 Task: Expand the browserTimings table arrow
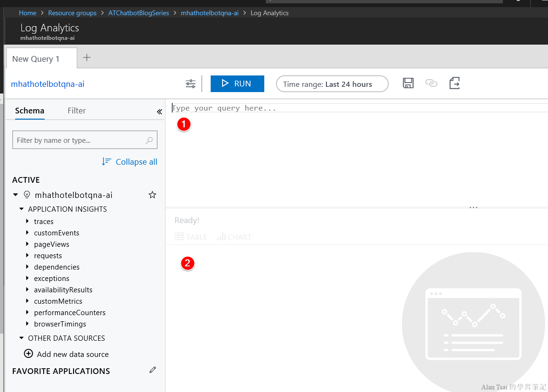coord(27,324)
